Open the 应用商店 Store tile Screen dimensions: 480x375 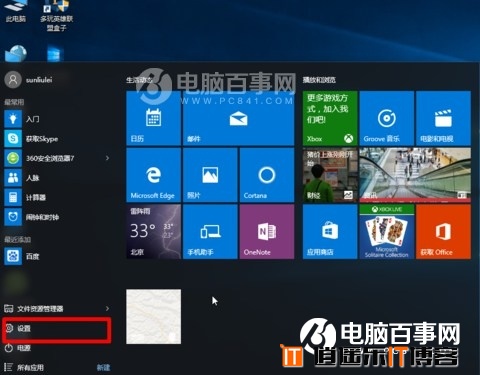[330, 232]
